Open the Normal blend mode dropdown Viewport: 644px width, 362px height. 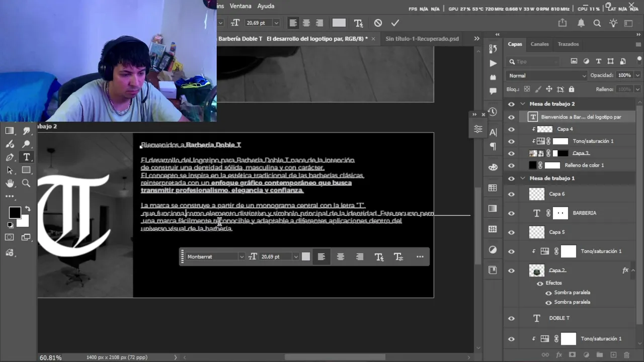(x=547, y=75)
